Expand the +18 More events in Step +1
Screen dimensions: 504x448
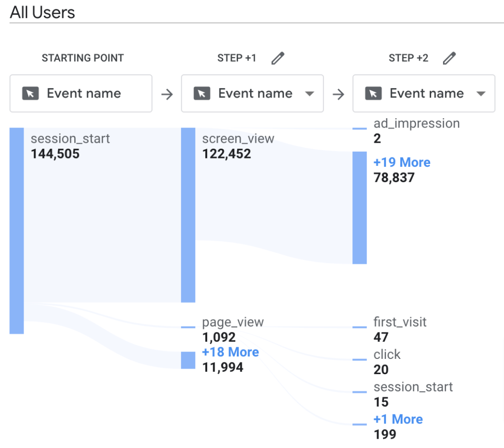click(x=230, y=352)
